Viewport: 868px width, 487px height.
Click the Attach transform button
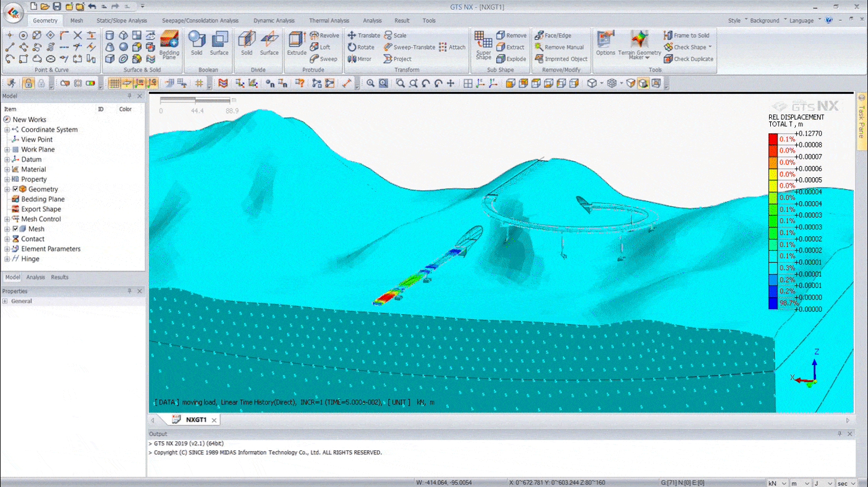[x=452, y=47]
